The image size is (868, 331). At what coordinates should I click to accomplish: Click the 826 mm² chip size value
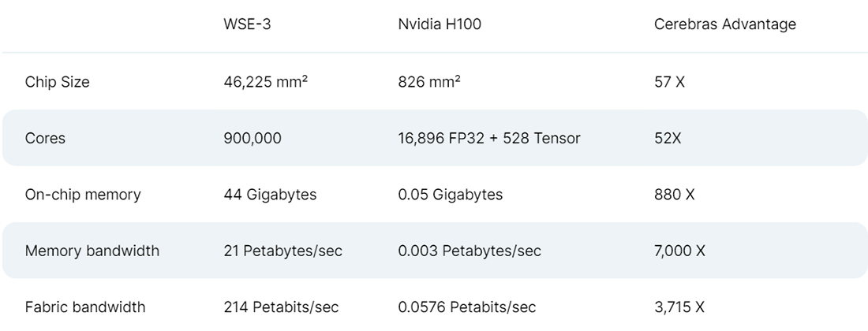[429, 82]
